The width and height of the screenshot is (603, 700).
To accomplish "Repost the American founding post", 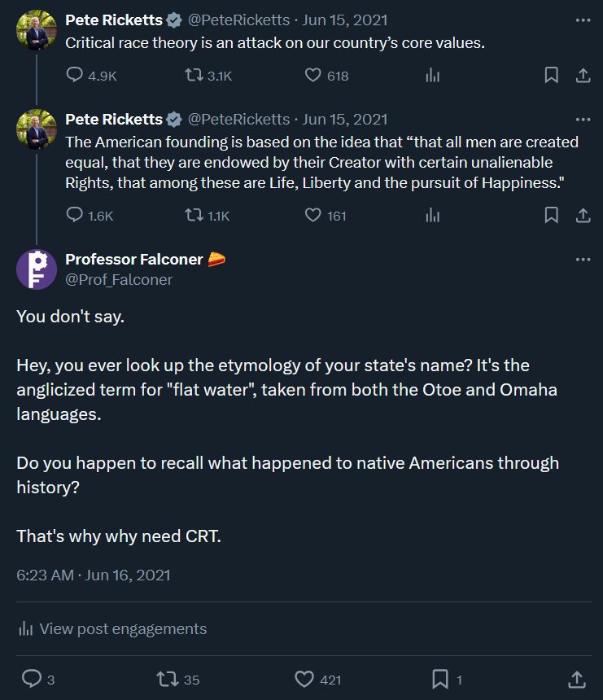I will [x=194, y=216].
